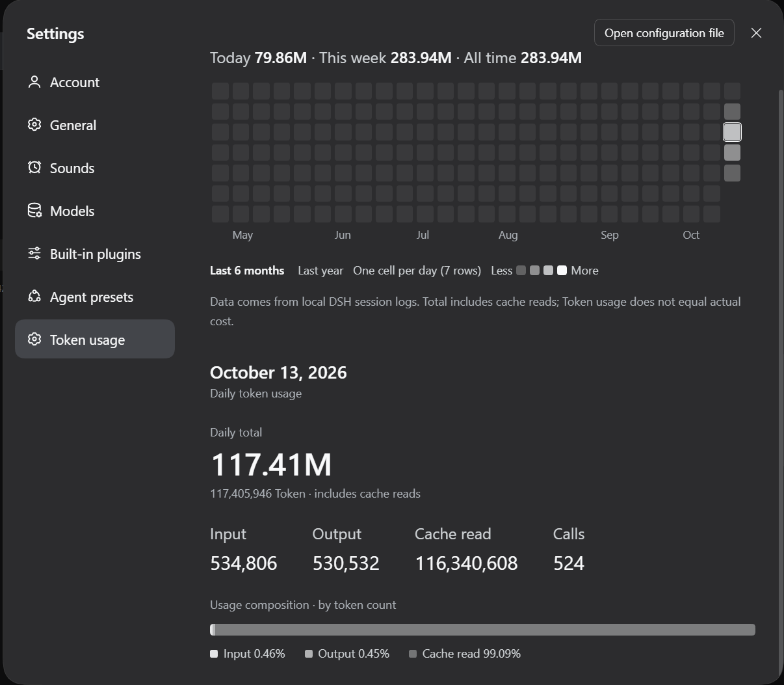Click the Calls value 524
Image resolution: width=784 pixels, height=685 pixels.
569,563
